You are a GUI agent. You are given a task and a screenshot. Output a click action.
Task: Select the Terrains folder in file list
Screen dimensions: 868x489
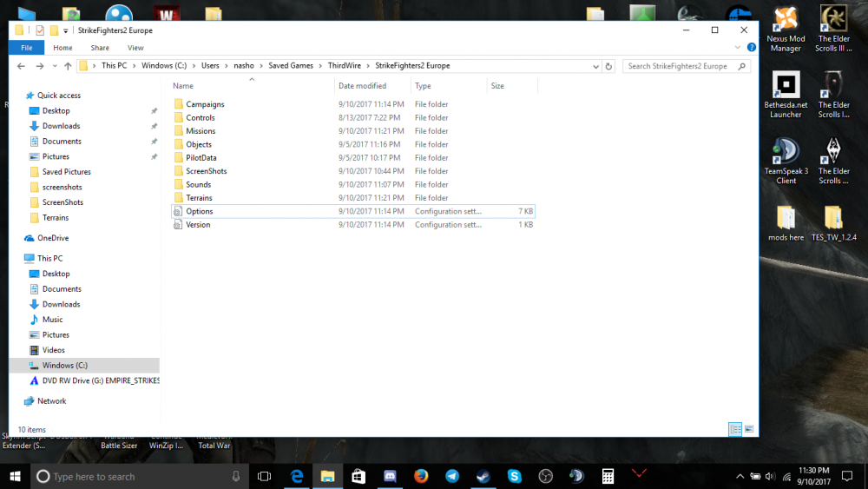click(199, 198)
